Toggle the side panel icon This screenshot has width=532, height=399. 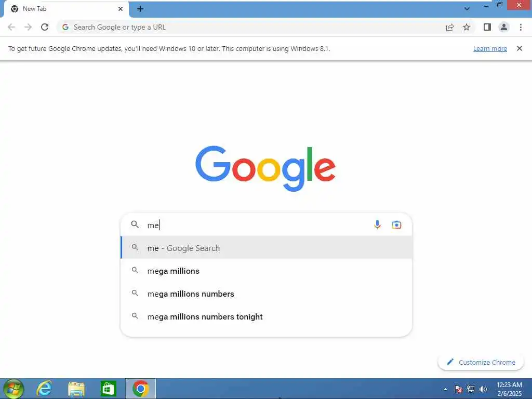487,27
